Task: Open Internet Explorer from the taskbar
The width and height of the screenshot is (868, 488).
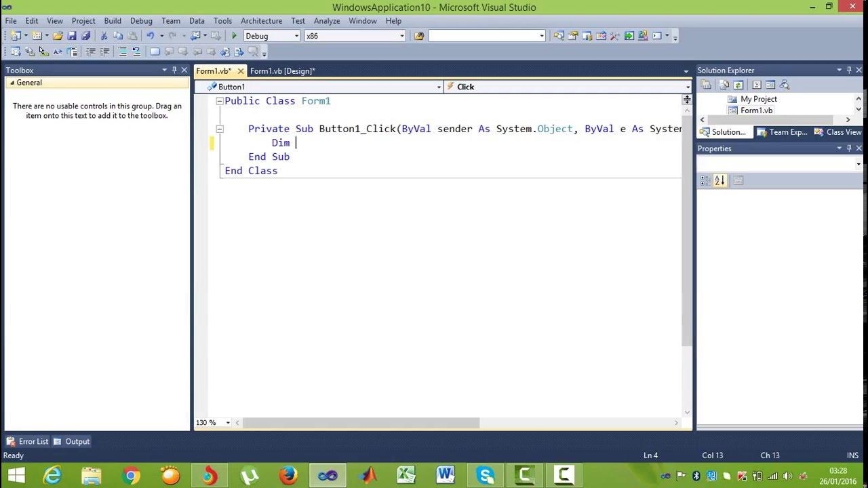Action: (52, 475)
